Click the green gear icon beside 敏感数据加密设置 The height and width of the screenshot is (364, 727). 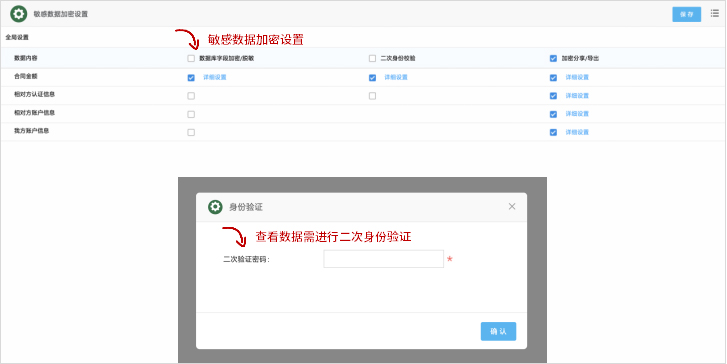click(x=19, y=14)
